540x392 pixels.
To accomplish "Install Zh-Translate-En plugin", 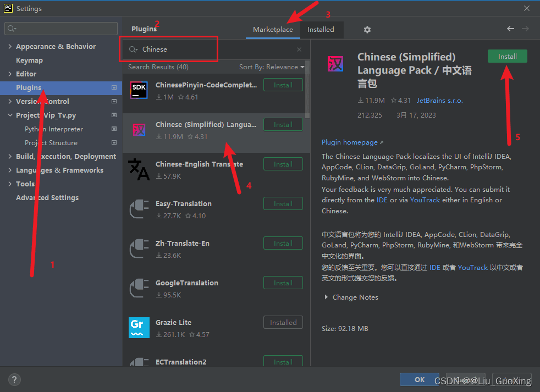I will pos(283,244).
